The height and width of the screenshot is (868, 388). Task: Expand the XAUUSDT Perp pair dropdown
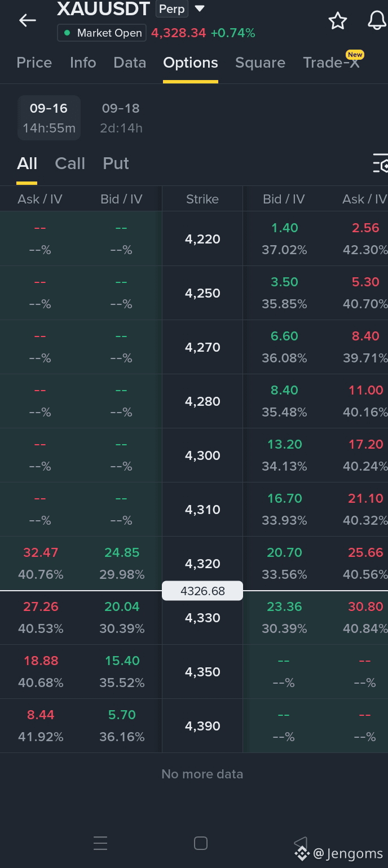[200, 8]
